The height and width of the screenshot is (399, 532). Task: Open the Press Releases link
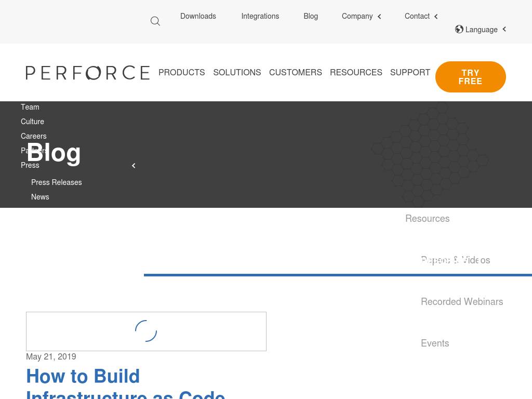point(56,182)
